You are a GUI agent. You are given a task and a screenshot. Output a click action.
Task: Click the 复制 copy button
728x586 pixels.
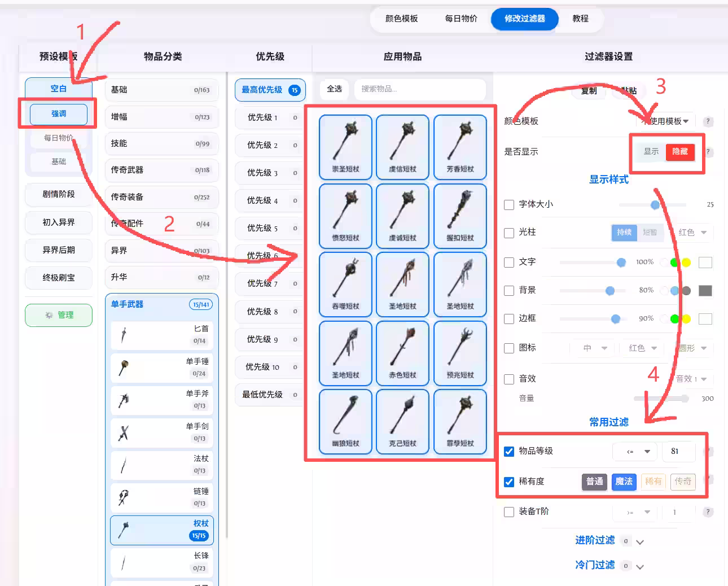click(x=589, y=90)
